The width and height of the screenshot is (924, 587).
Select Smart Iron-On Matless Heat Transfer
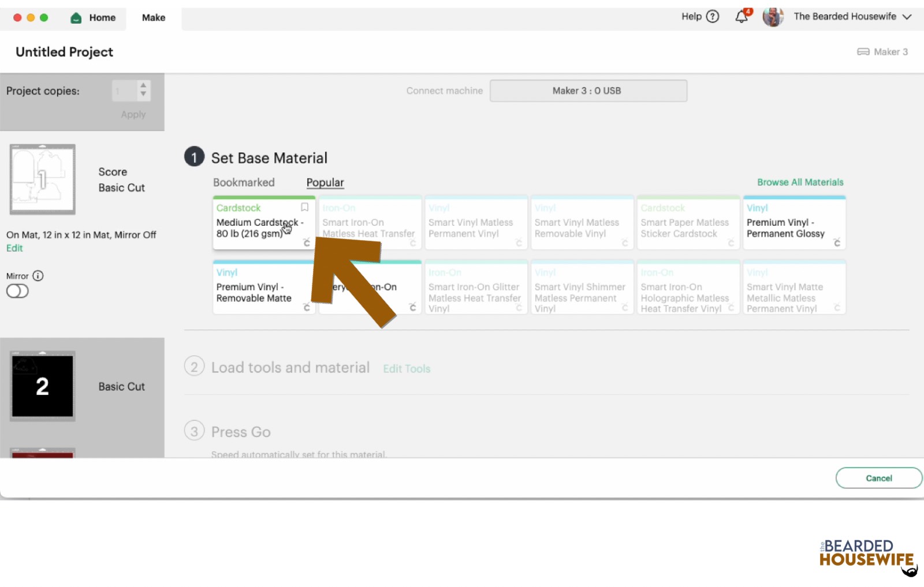[370, 223]
